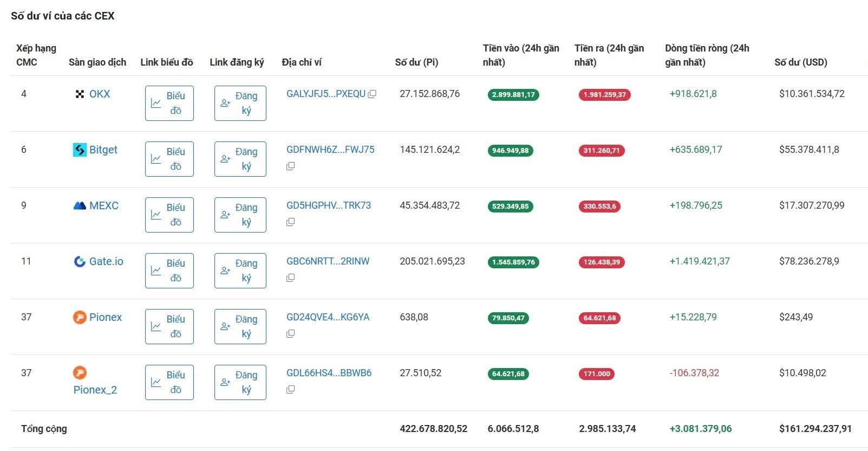Open the Pionex Biểu đồ chart button
This screenshot has width=868, height=451.
(x=169, y=326)
